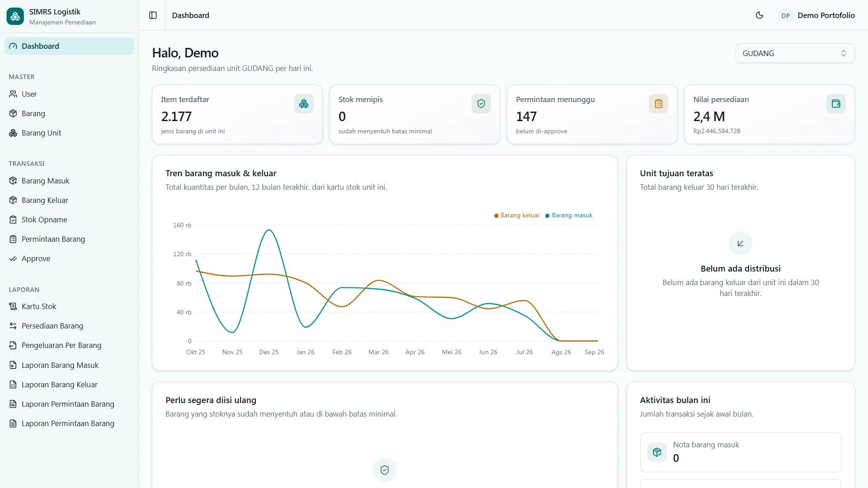Click the Nilai persediaan wallet icon
The width and height of the screenshot is (868, 488).
[836, 103]
